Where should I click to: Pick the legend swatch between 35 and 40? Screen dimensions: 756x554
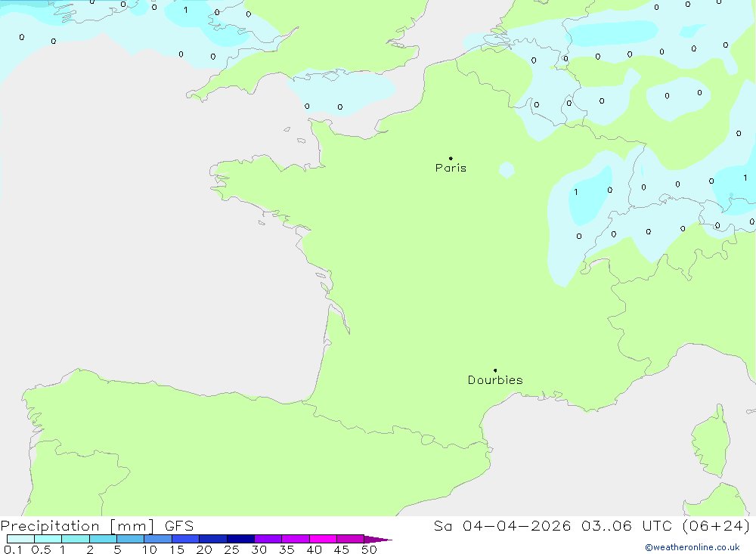coord(296,539)
